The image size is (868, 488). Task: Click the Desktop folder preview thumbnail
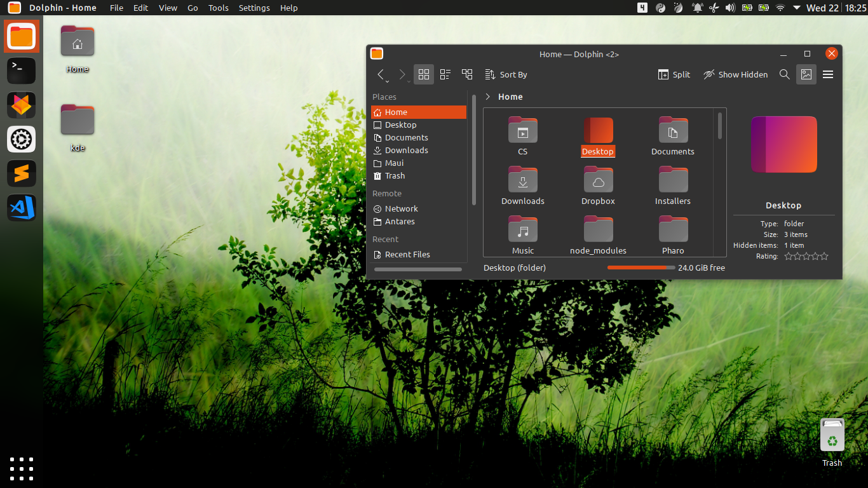783,144
